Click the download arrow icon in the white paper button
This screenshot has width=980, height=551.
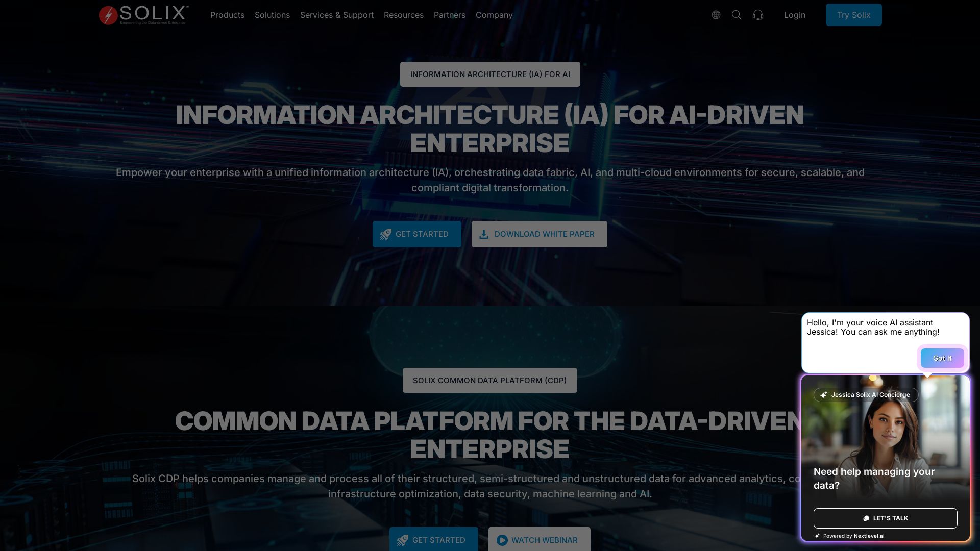tap(484, 234)
